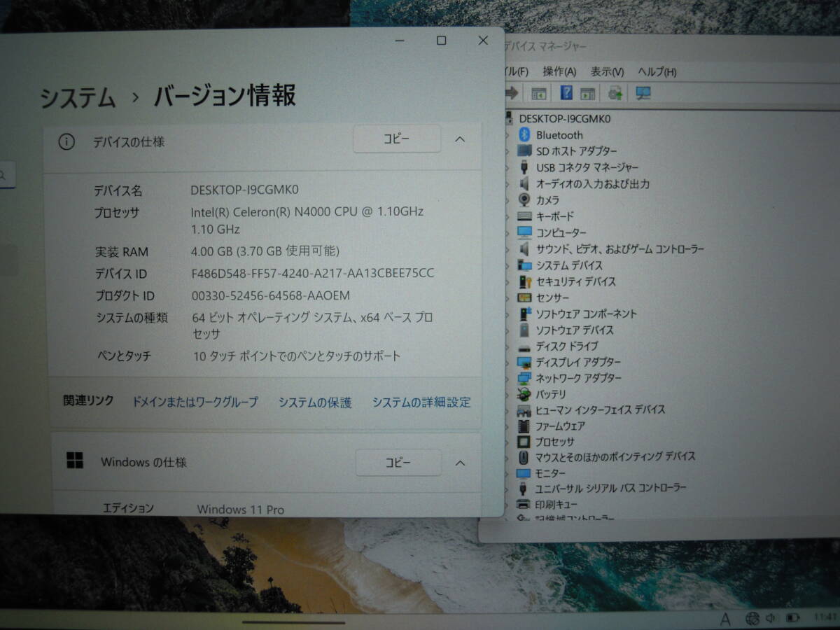
Task: Open the システムの保護 link
Action: pos(315,402)
